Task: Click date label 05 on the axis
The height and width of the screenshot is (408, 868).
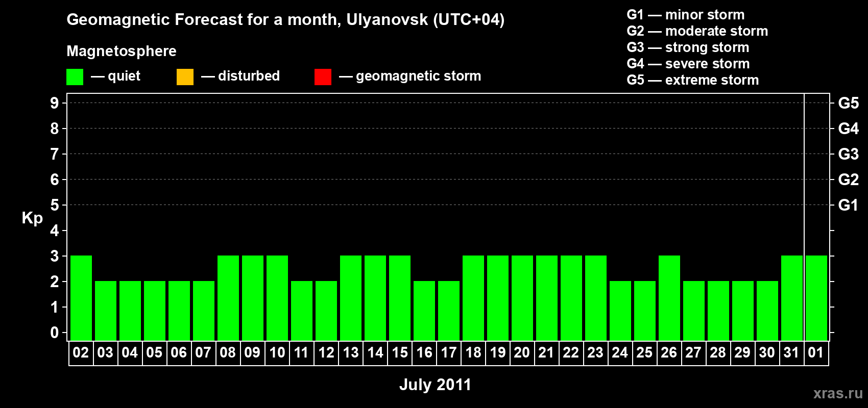Action: (154, 352)
